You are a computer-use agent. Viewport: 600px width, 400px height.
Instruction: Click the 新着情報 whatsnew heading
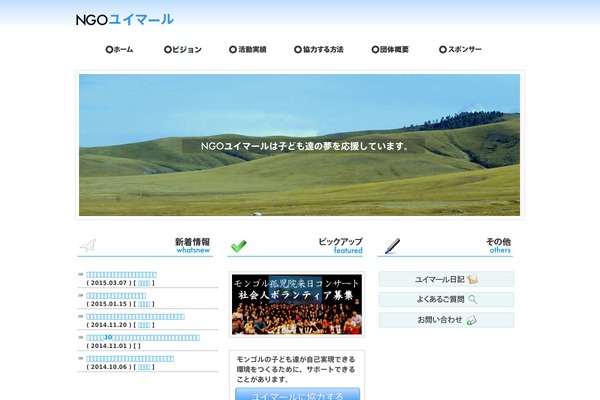point(192,245)
